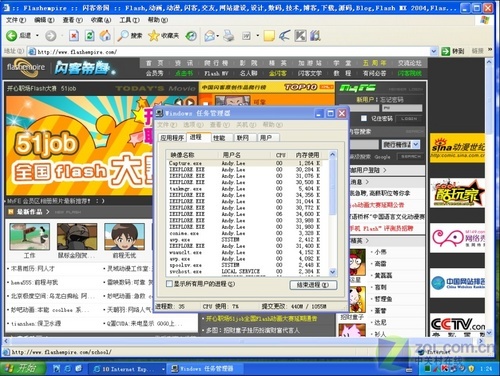Switch to the Performance tab in Task Manager
Viewport: 500px width, 376px height.
[x=219, y=138]
